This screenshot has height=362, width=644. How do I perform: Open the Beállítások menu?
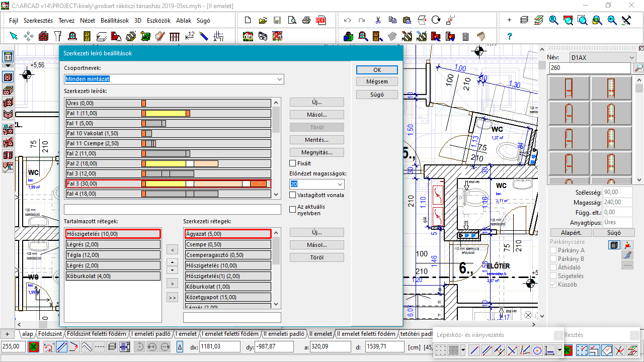point(115,21)
